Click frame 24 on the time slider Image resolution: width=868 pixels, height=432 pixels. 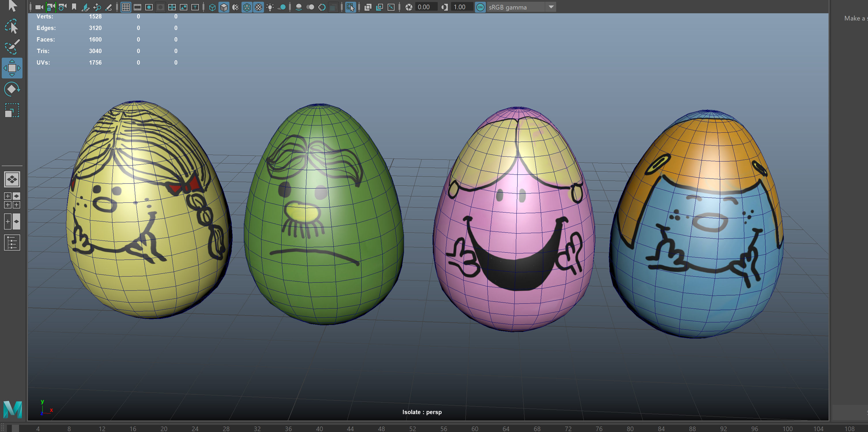[195, 429]
